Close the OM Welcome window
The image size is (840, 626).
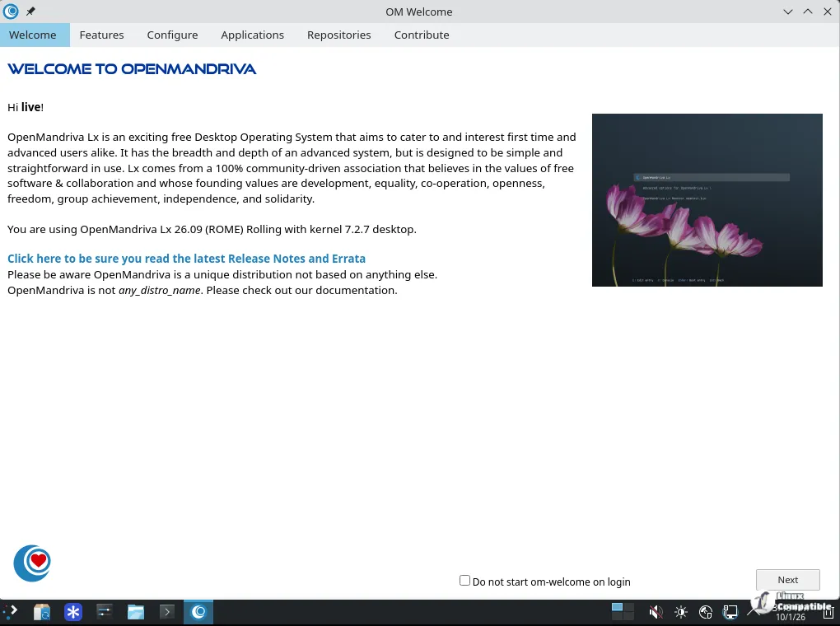[827, 12]
